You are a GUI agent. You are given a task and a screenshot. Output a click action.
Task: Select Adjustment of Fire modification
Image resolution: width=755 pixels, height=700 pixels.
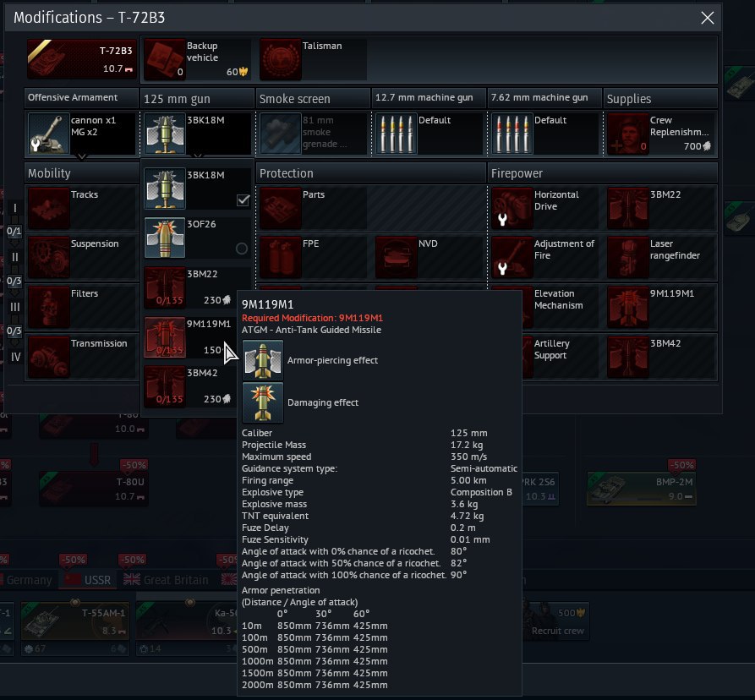click(x=544, y=258)
